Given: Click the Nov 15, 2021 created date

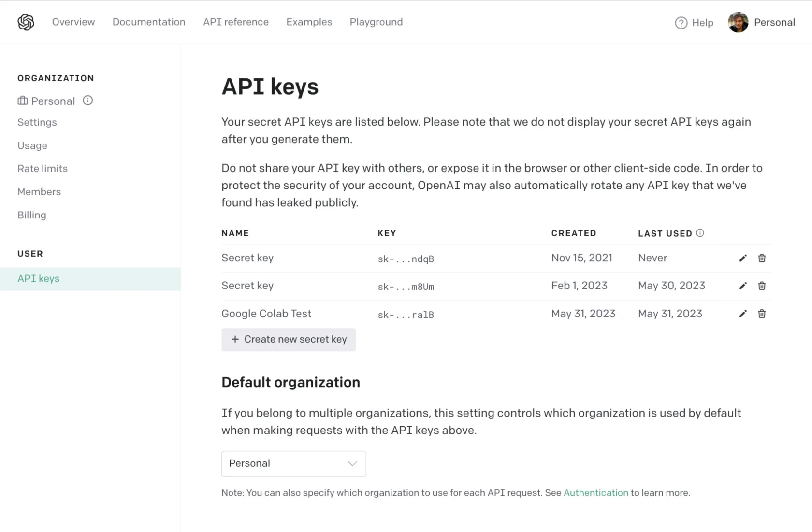Looking at the screenshot, I should pos(582,258).
